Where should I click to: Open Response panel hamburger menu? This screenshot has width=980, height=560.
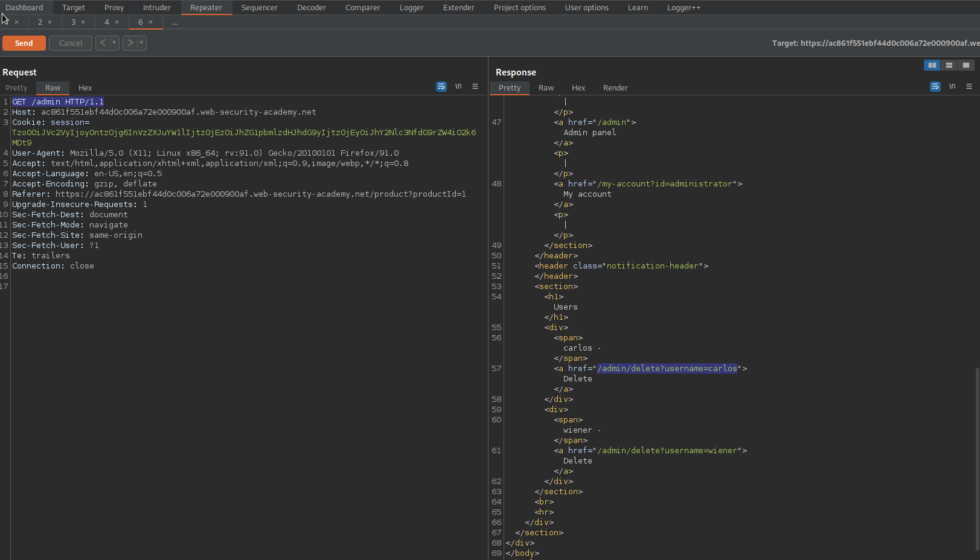[x=969, y=86]
